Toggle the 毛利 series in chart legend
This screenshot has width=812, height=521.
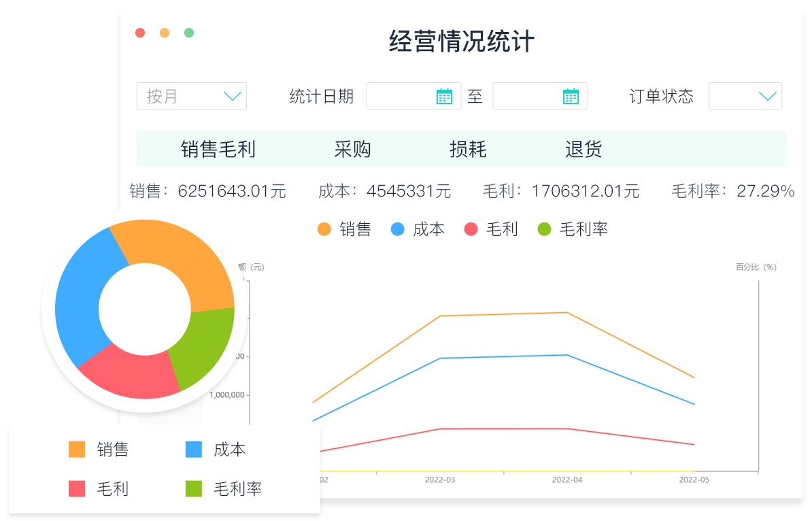point(491,230)
